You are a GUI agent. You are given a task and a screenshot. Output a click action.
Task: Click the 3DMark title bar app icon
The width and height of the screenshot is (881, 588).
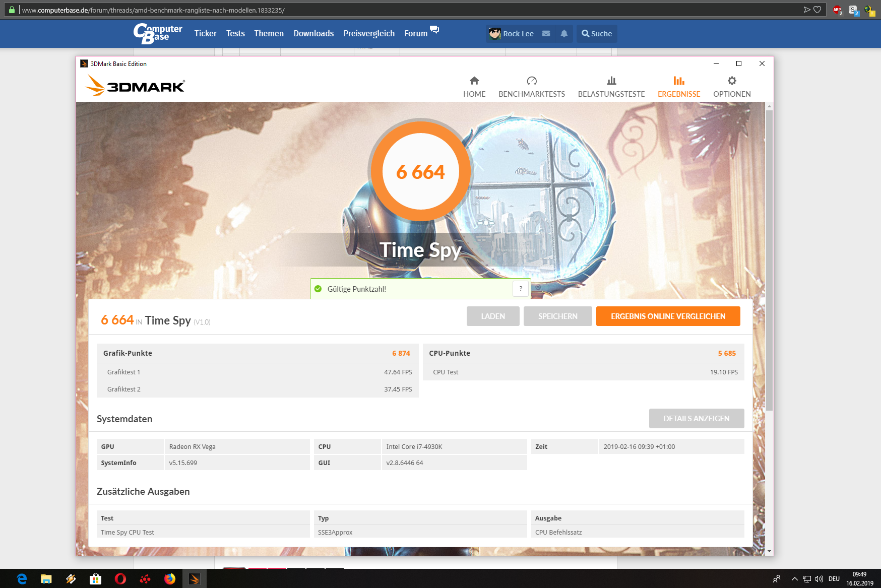(x=84, y=63)
